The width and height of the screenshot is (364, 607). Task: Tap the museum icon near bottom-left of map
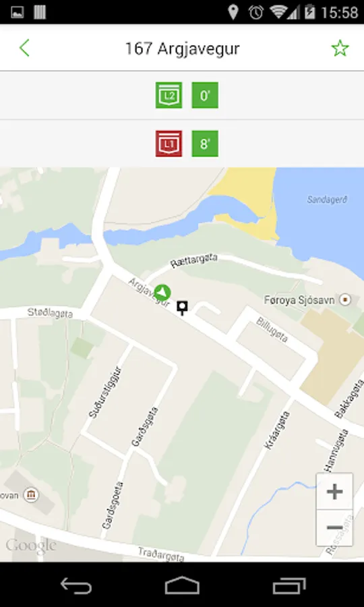click(30, 495)
